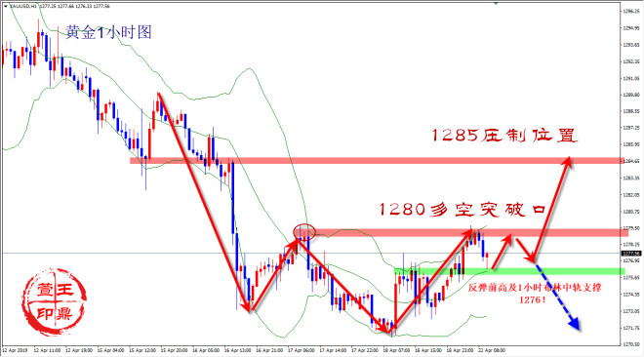This screenshot has height=357, width=644.
Task: Select the red ellipse marking the prior high
Action: 304,232
